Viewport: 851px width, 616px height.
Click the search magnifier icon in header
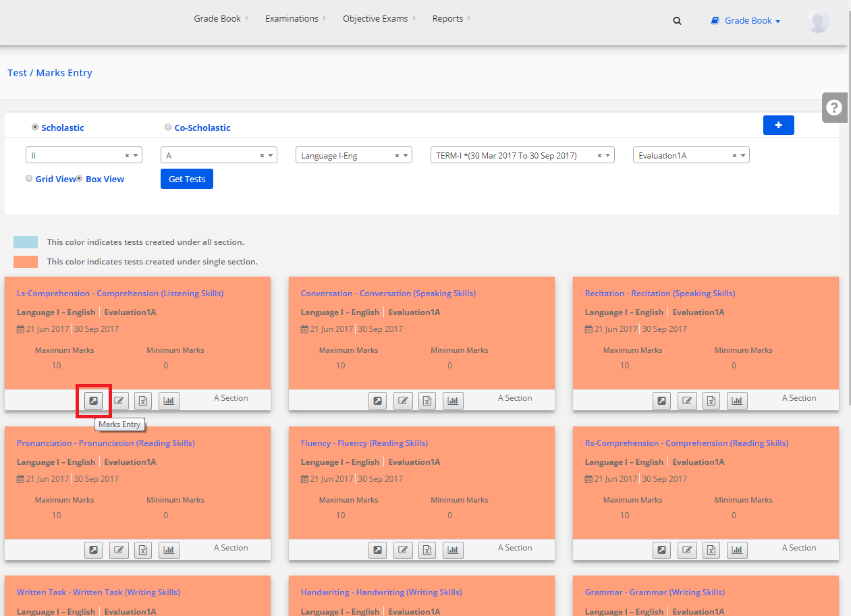pyautogui.click(x=677, y=21)
